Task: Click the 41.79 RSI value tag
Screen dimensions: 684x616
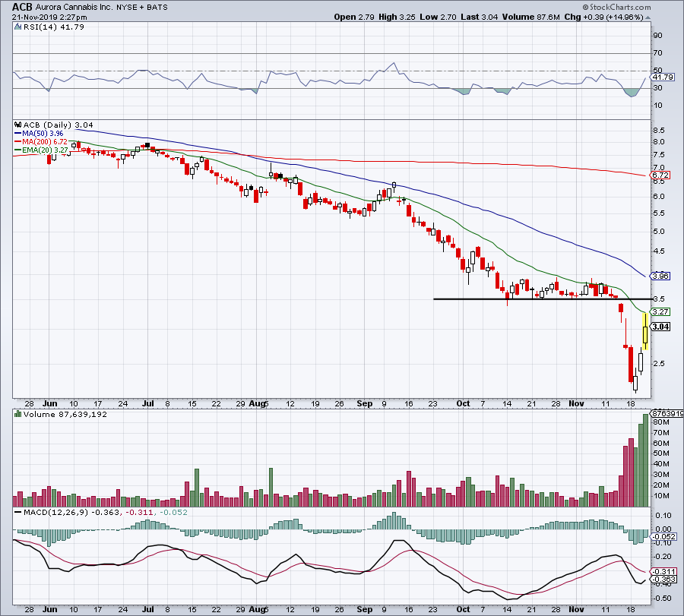Action: pyautogui.click(x=663, y=77)
